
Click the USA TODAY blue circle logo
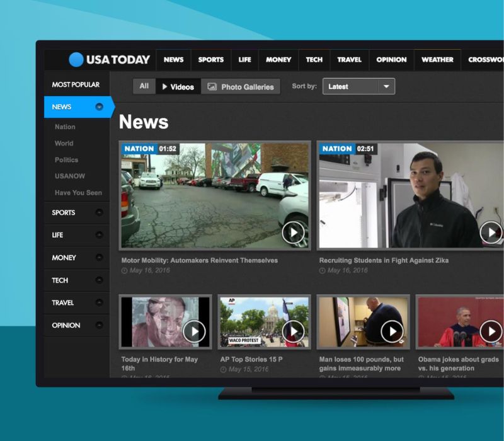pyautogui.click(x=76, y=59)
